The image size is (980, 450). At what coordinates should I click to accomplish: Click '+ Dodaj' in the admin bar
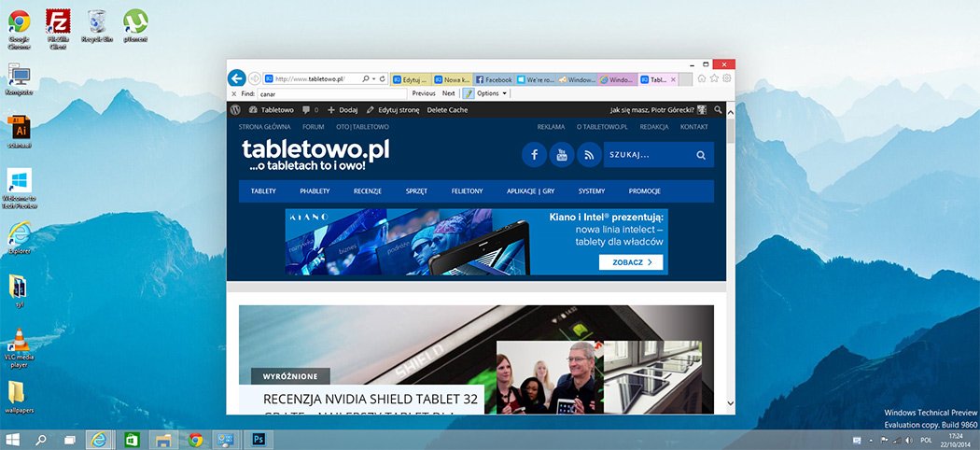coord(343,110)
